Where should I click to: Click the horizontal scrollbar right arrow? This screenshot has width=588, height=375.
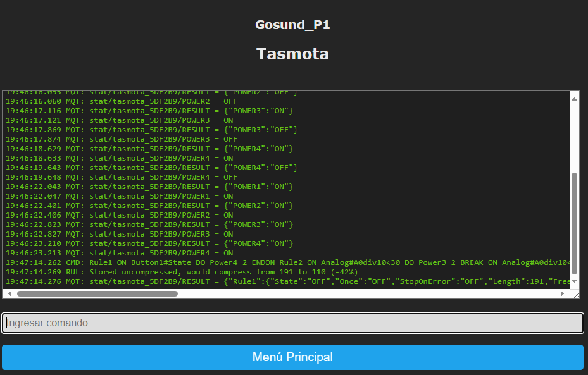coord(565,293)
